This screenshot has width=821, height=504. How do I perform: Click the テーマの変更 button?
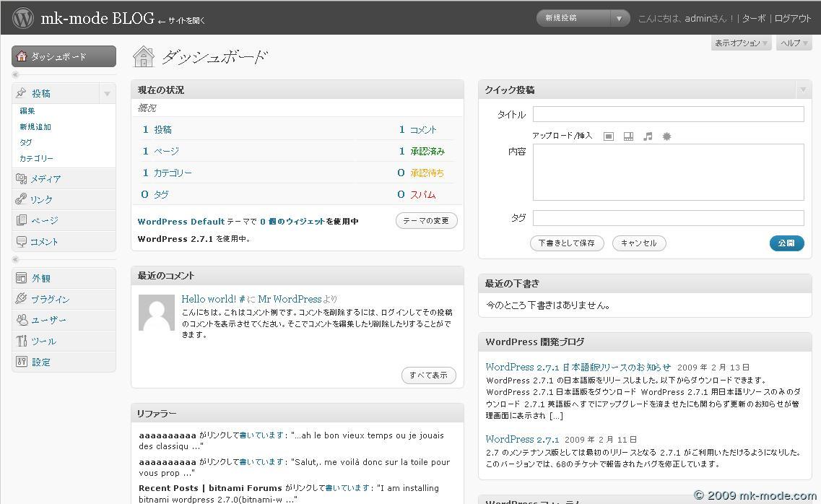tap(426, 221)
